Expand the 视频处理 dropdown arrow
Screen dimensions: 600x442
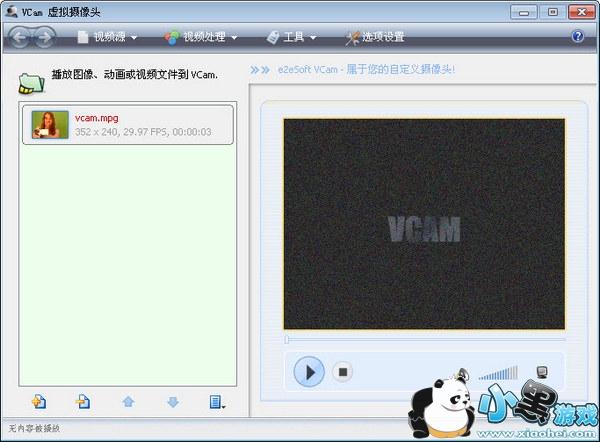tap(234, 38)
